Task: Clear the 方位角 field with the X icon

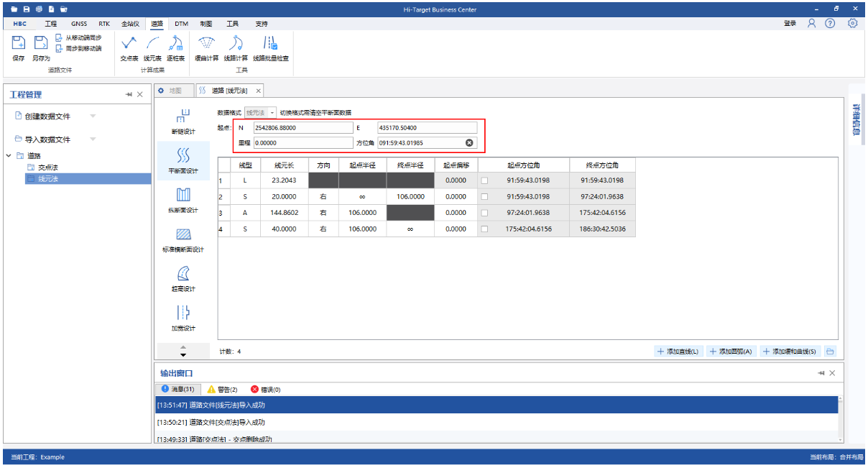Action: coord(469,142)
